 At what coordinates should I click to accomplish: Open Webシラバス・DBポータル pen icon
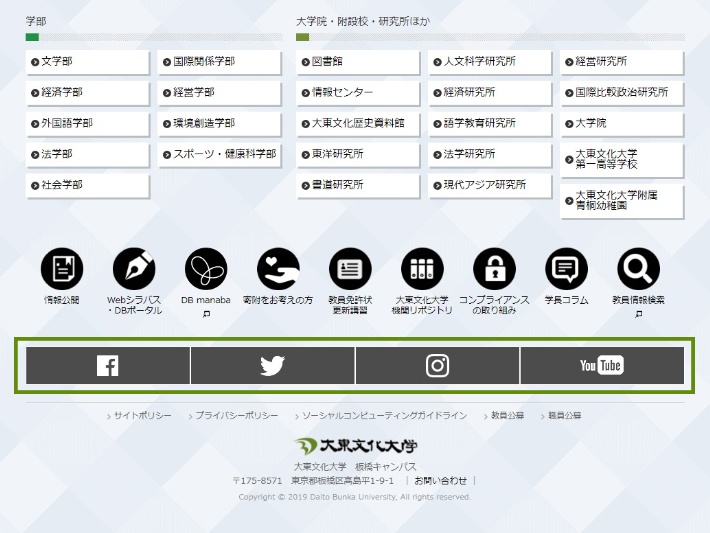click(134, 269)
